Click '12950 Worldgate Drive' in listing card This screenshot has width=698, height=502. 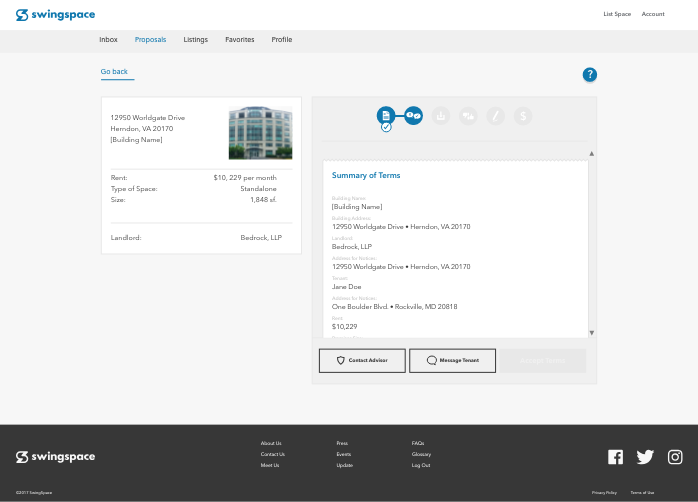coord(147,118)
